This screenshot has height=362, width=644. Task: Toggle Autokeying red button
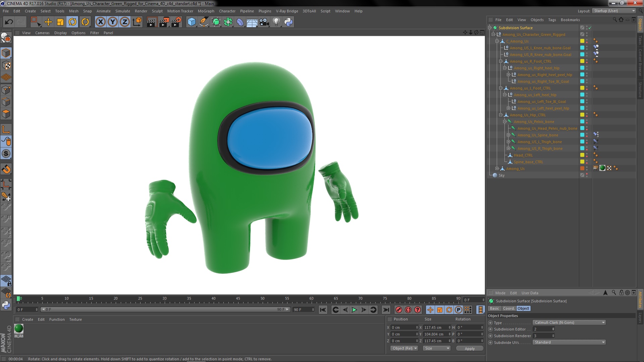(408, 310)
